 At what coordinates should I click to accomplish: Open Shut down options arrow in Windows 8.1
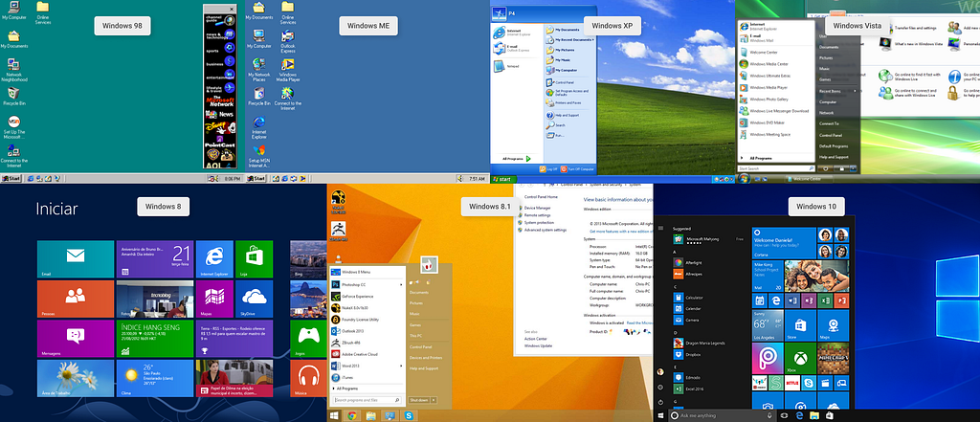click(x=434, y=400)
